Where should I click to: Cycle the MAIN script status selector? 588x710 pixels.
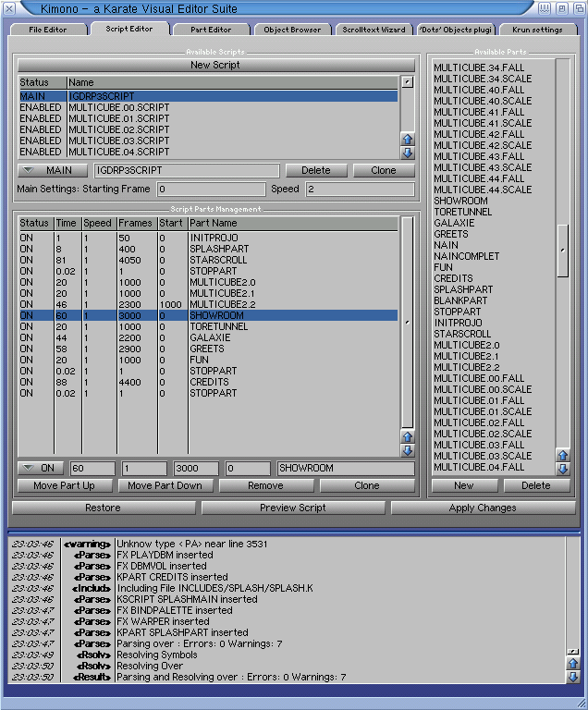[54, 171]
